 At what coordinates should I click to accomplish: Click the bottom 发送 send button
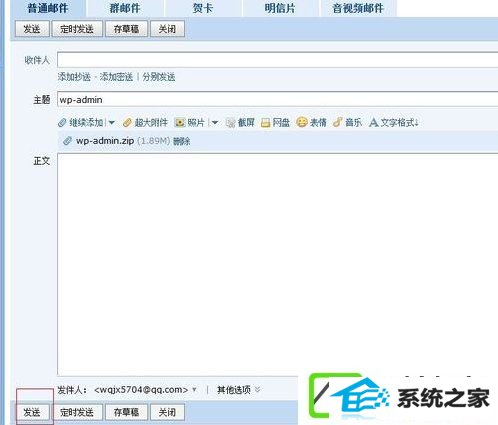[32, 412]
